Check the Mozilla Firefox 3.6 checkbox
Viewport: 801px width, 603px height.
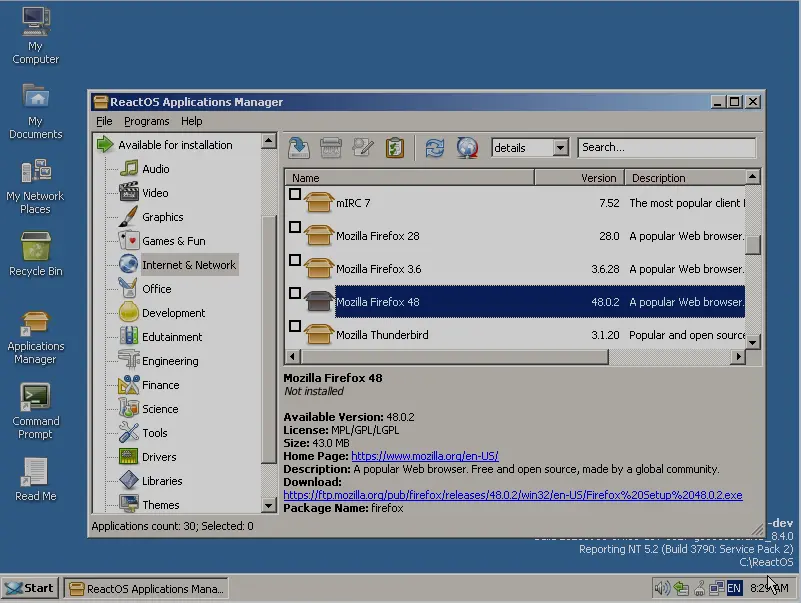[x=295, y=260]
